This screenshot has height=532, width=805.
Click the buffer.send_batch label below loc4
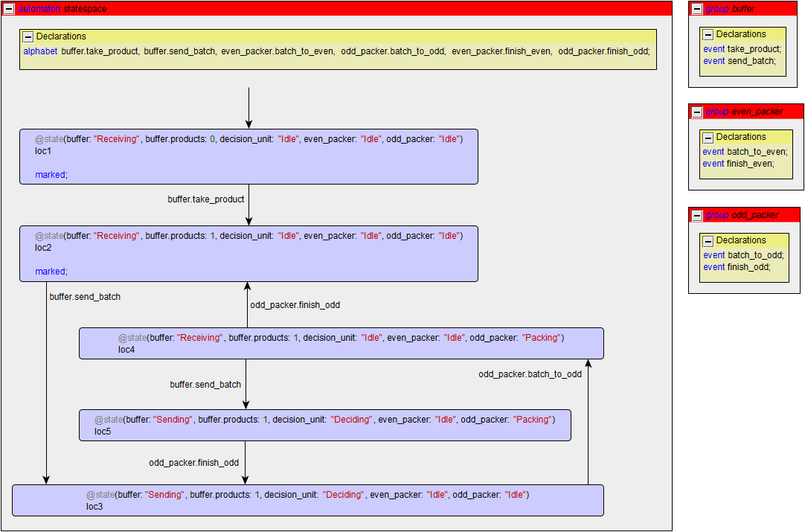pos(205,385)
